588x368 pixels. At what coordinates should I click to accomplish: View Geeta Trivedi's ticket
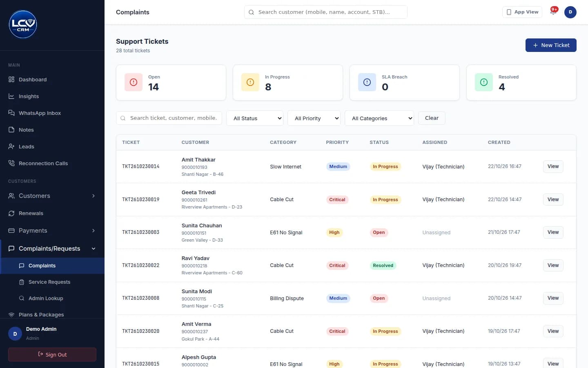pos(553,200)
